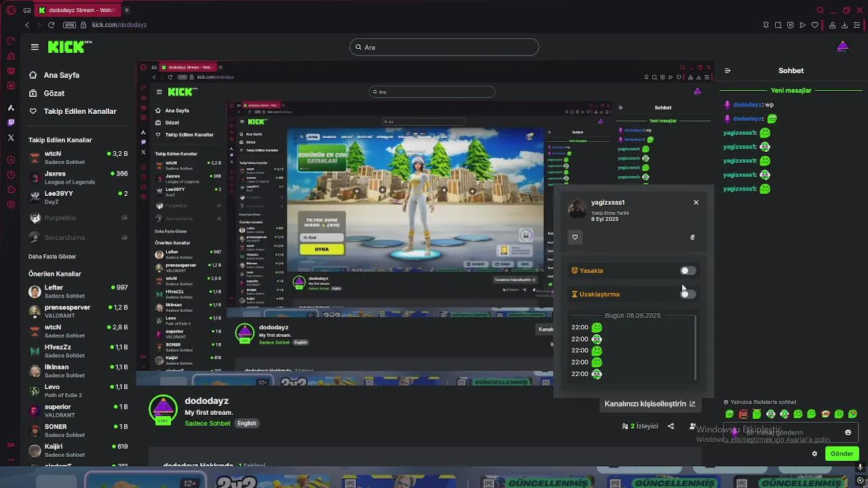Click the VPN badge in address bar
868x488 pixels.
(69, 25)
